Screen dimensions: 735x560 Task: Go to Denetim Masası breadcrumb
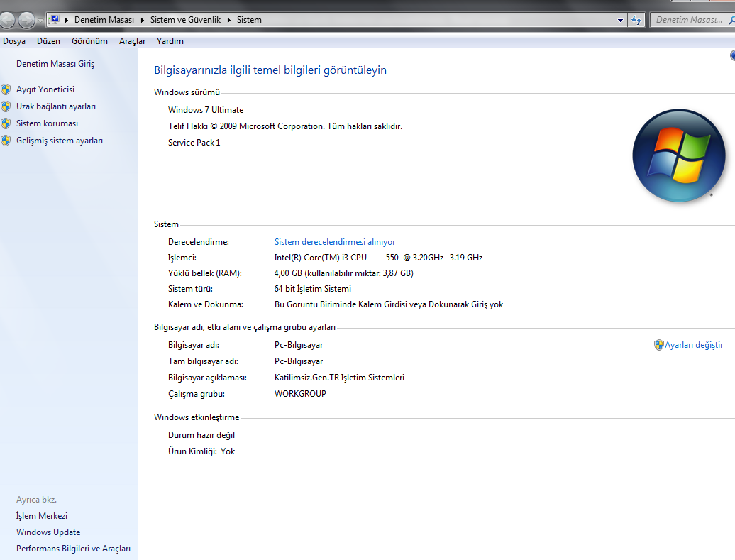click(x=104, y=20)
